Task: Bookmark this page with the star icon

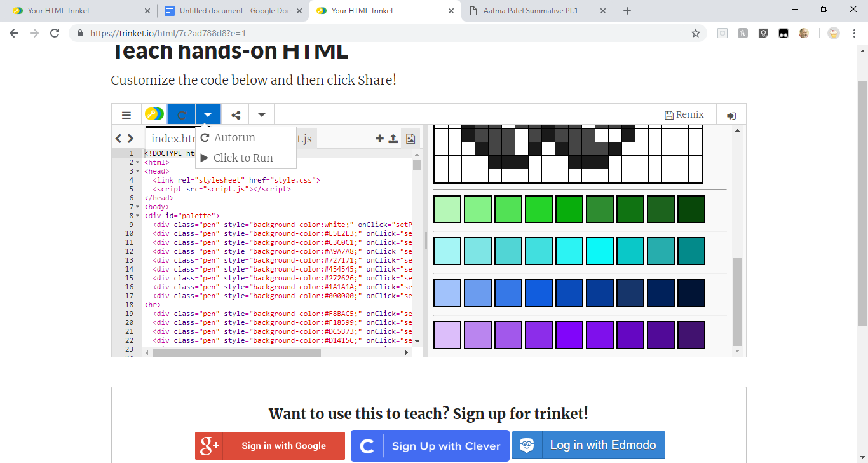Action: [x=696, y=33]
